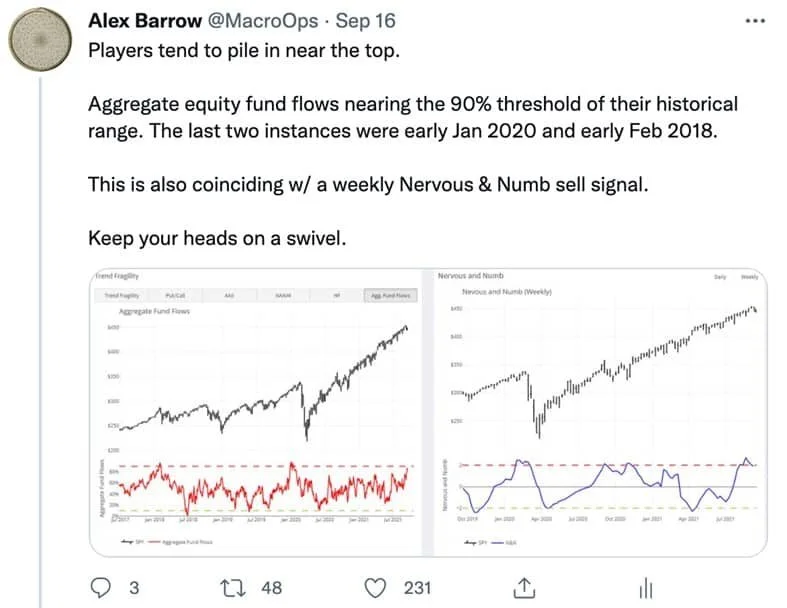The width and height of the screenshot is (787, 608).
Task: Like the tweet with heart icon
Action: [x=375, y=588]
